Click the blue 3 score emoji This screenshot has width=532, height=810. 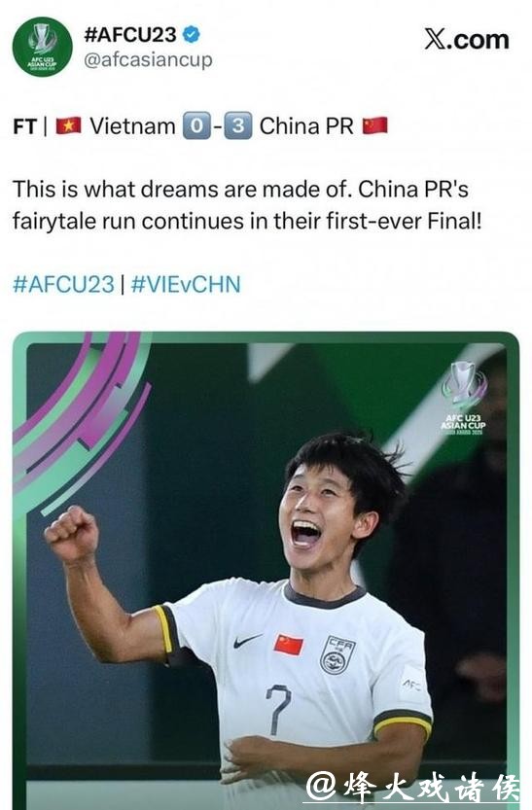click(238, 125)
